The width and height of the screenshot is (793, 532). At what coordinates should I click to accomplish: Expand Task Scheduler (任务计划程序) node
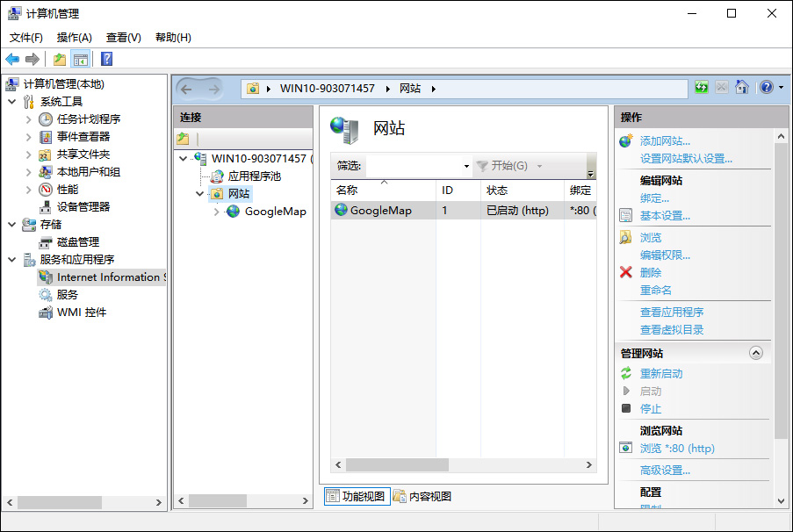(x=28, y=119)
